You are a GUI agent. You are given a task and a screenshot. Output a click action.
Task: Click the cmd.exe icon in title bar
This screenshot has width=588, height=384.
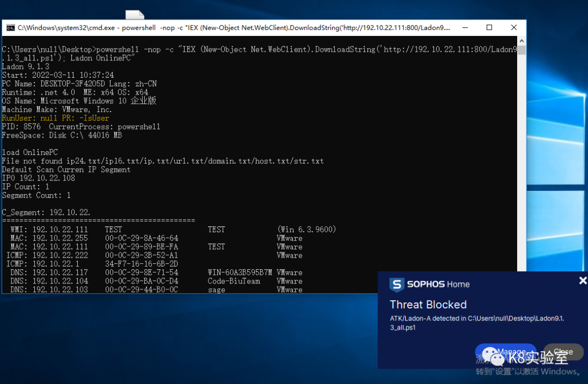click(10, 28)
